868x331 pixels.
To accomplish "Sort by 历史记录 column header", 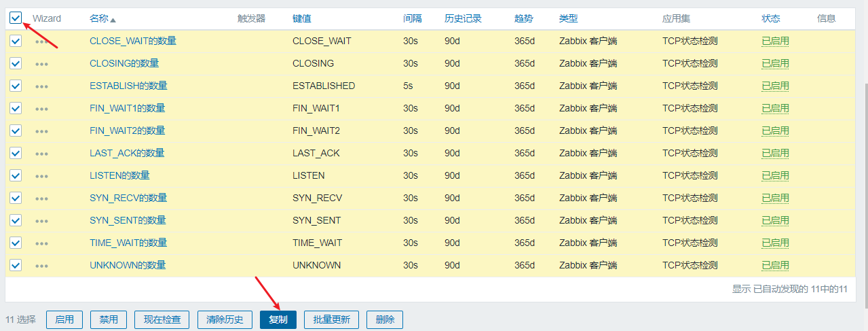I will 463,18.
